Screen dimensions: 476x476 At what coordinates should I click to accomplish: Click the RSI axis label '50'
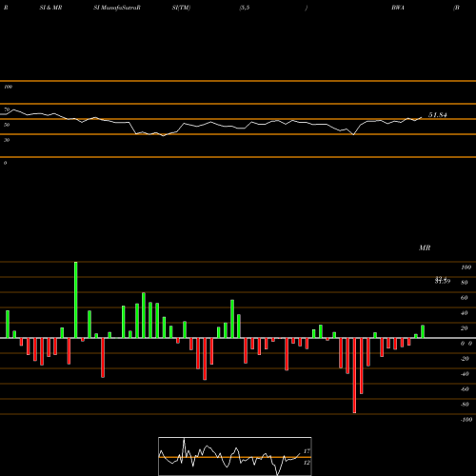click(7, 125)
